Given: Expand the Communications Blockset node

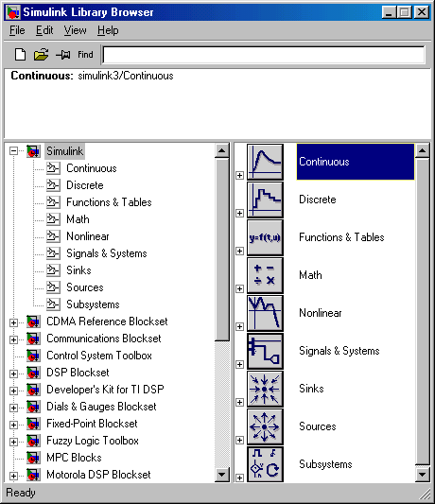Looking at the screenshot, I should point(13,339).
